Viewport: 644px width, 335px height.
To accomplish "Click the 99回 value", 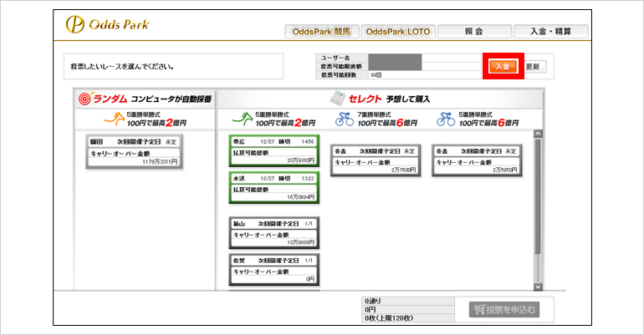I will coord(376,75).
